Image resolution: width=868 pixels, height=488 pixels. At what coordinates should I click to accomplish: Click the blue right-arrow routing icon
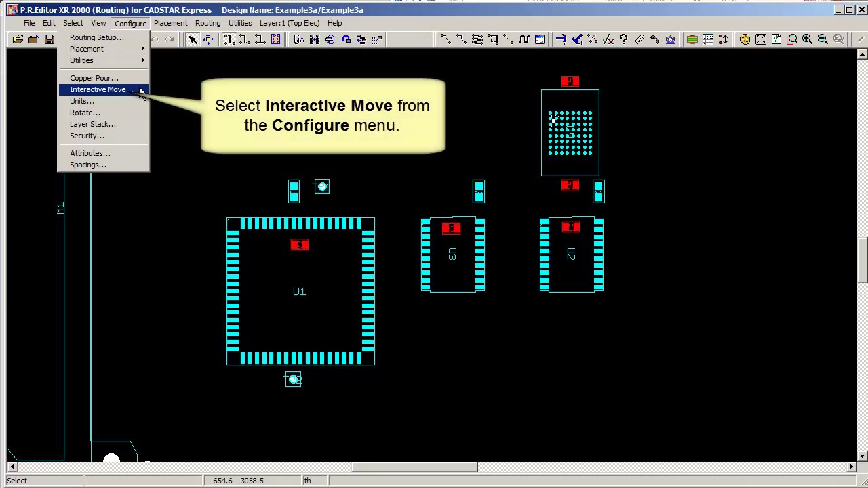561,39
